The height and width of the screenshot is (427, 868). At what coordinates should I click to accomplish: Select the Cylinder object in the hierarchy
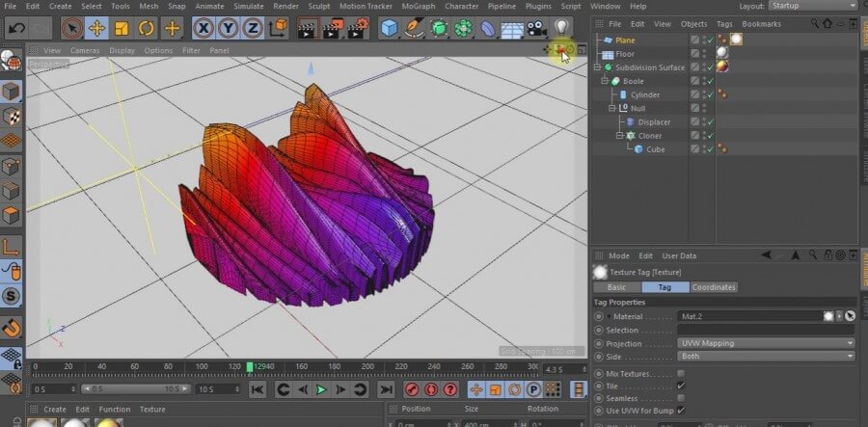coord(645,94)
